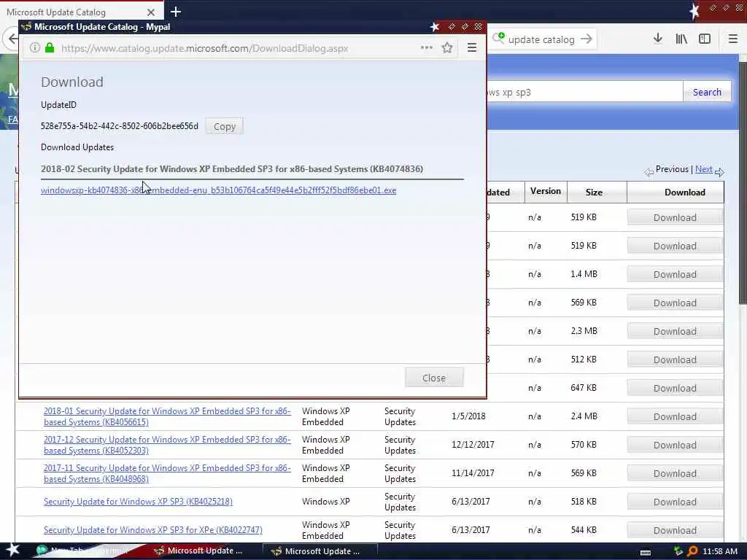This screenshot has height=560, width=747.
Task: Click the star icon in popup title bar
Action: click(435, 27)
